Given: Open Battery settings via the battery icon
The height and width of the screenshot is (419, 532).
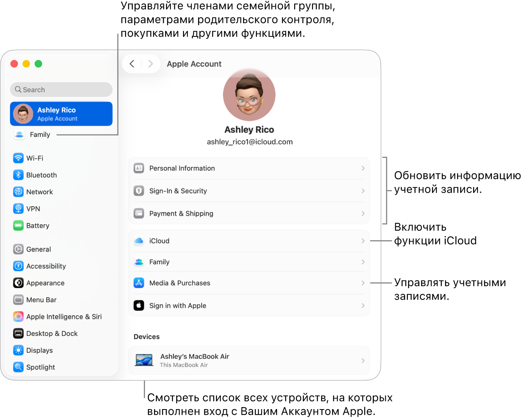Looking at the screenshot, I should click(18, 226).
